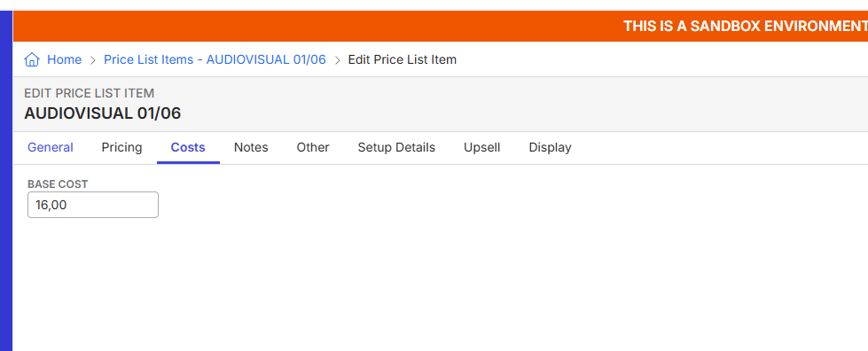Click the Edit Price List Item breadcrumb text
868x351 pixels.
coord(403,59)
